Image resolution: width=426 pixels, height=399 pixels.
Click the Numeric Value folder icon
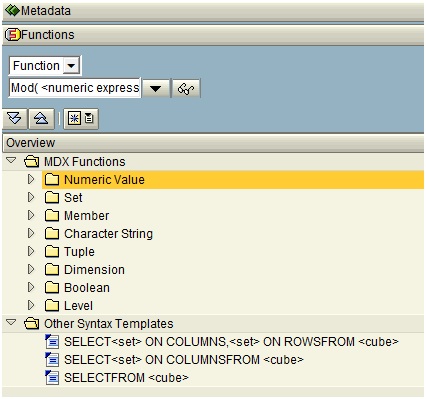[52, 180]
